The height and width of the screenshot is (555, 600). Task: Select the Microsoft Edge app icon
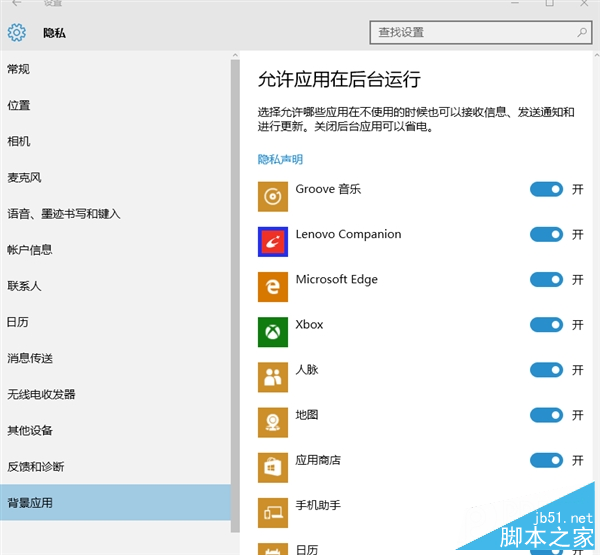click(273, 287)
